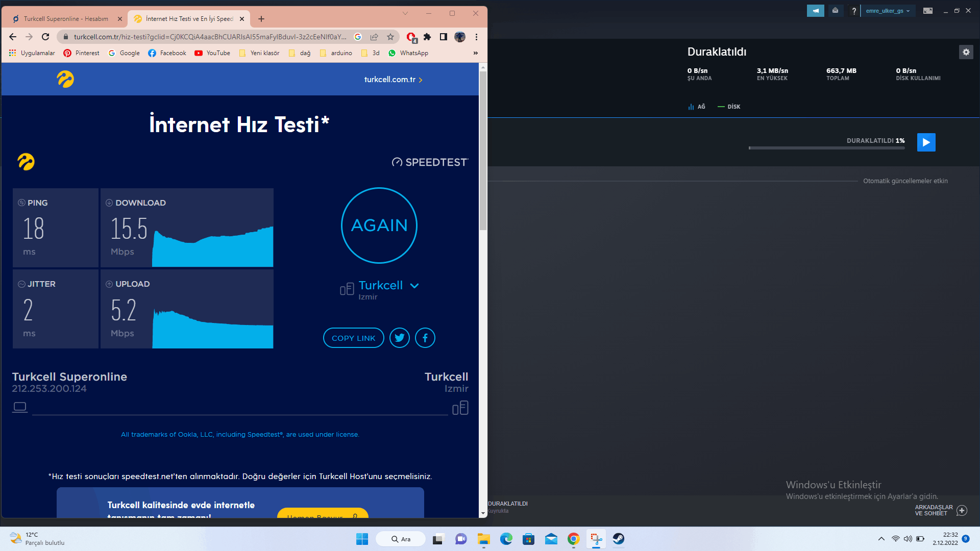Share result on Twitter icon
The height and width of the screenshot is (551, 980).
point(400,338)
